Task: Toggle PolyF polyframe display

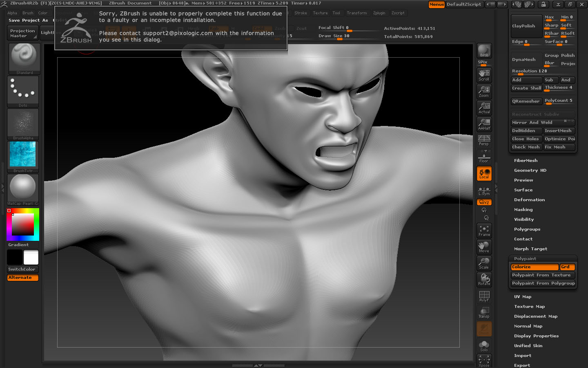Action: click(x=484, y=296)
